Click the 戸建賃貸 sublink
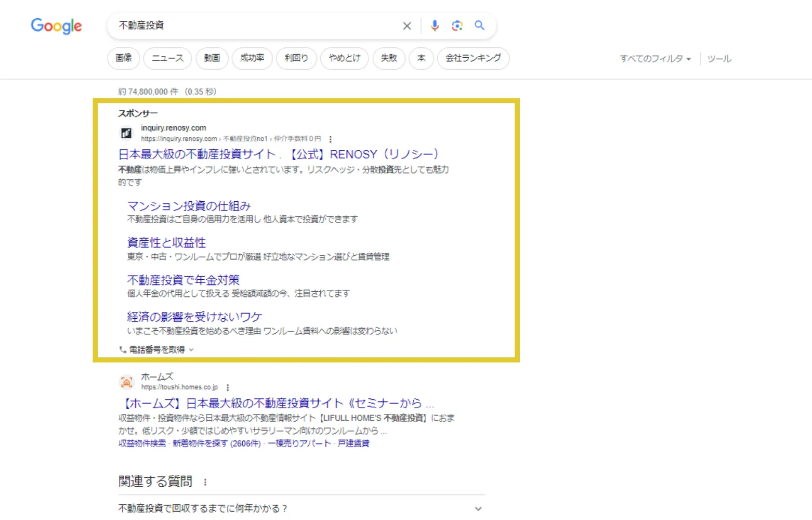The image size is (812, 520). tap(353, 444)
